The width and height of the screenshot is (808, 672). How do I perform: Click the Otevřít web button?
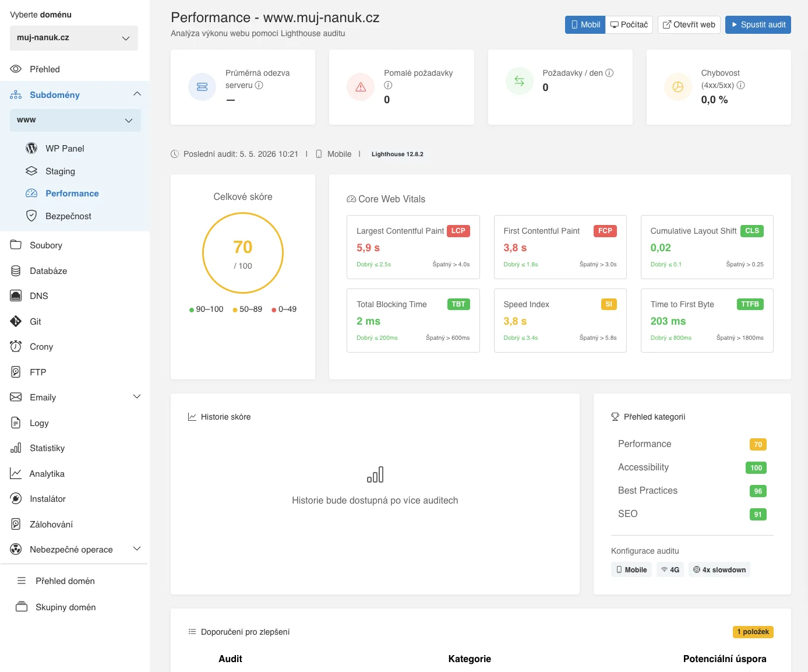(689, 24)
